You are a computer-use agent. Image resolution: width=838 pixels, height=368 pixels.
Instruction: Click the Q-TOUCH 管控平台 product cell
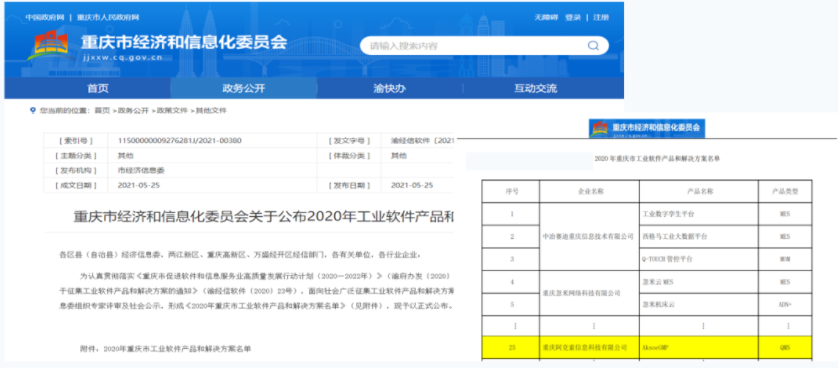pyautogui.click(x=699, y=259)
